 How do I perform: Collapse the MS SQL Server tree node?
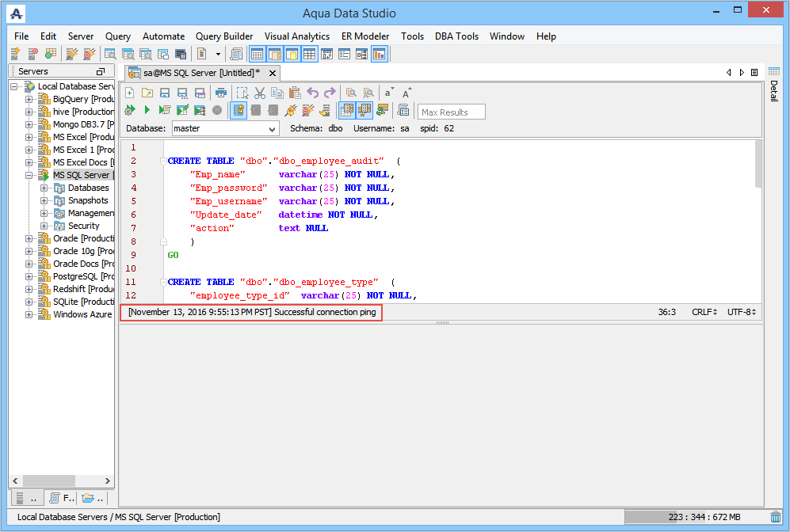coord(29,175)
